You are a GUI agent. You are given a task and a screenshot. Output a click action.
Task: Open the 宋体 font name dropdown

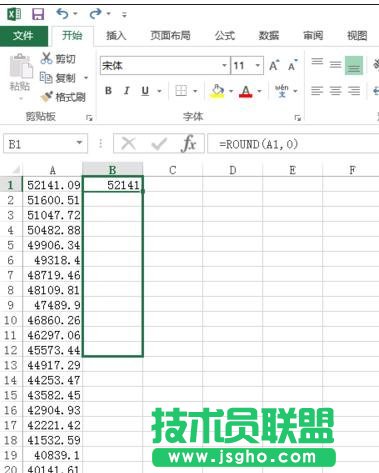[x=225, y=65]
